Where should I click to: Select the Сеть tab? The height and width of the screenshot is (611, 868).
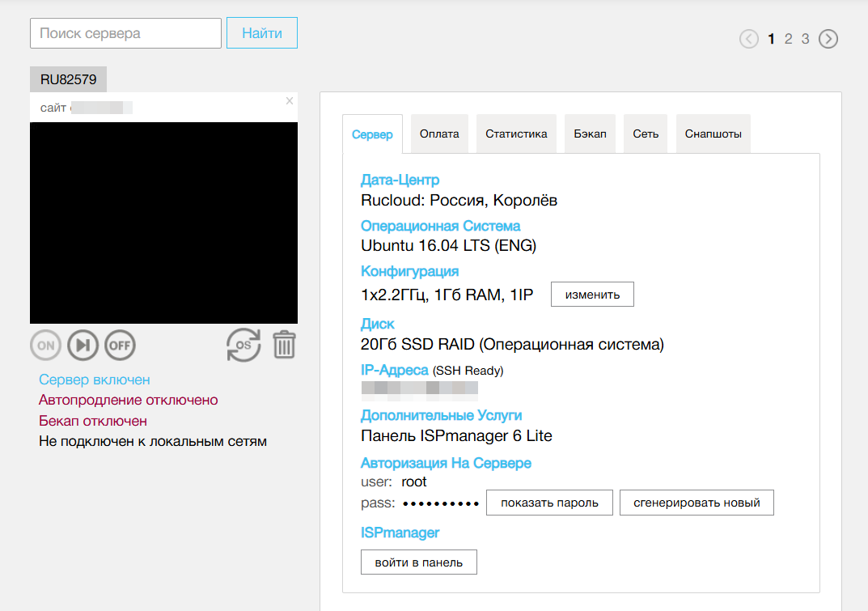[x=646, y=134]
